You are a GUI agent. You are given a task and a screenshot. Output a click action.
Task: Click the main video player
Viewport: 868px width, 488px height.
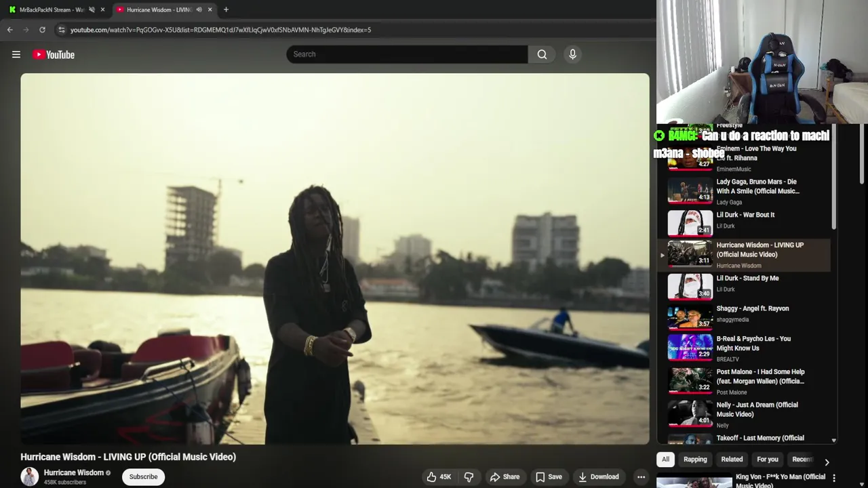coord(335,259)
